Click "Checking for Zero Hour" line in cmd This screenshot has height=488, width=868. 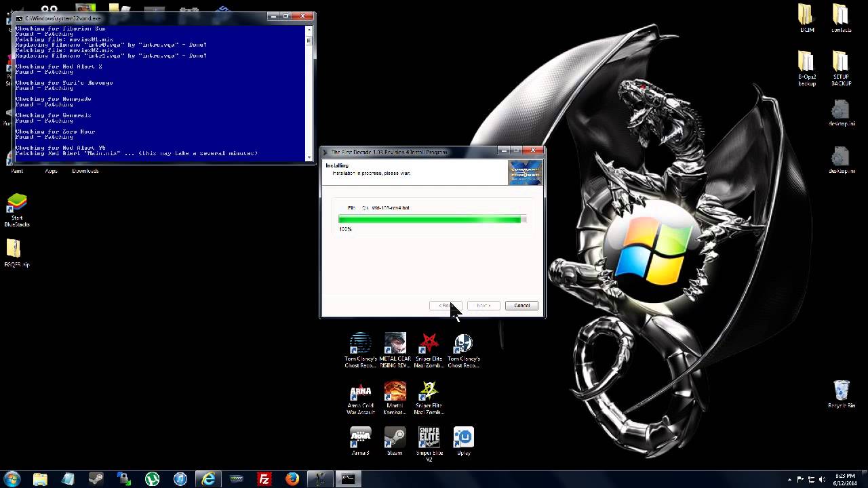pyautogui.click(x=56, y=131)
